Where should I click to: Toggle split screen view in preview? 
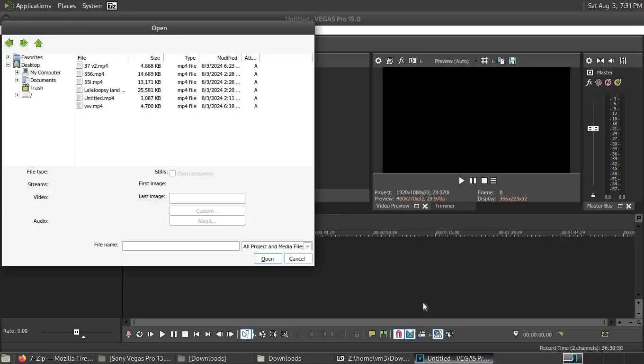[412, 61]
